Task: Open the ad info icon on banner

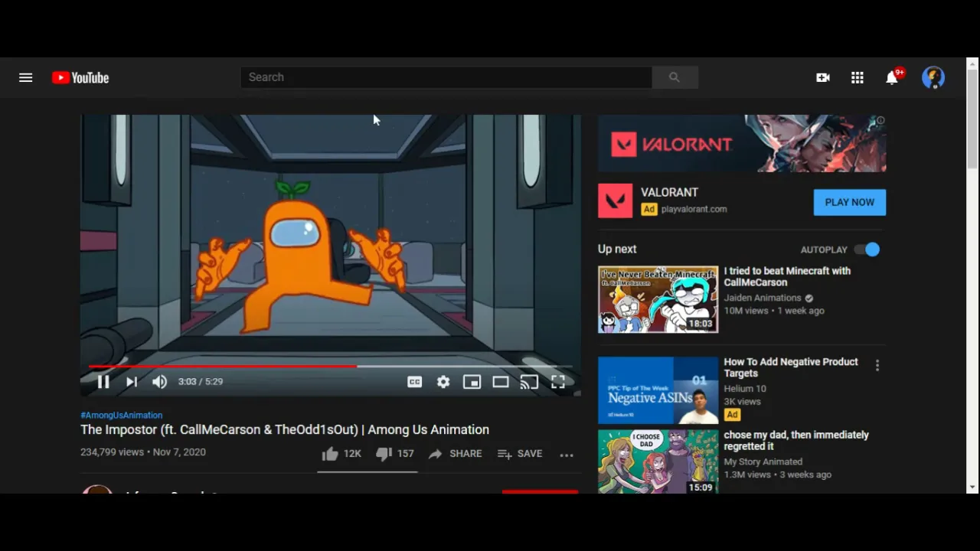Action: [x=880, y=121]
